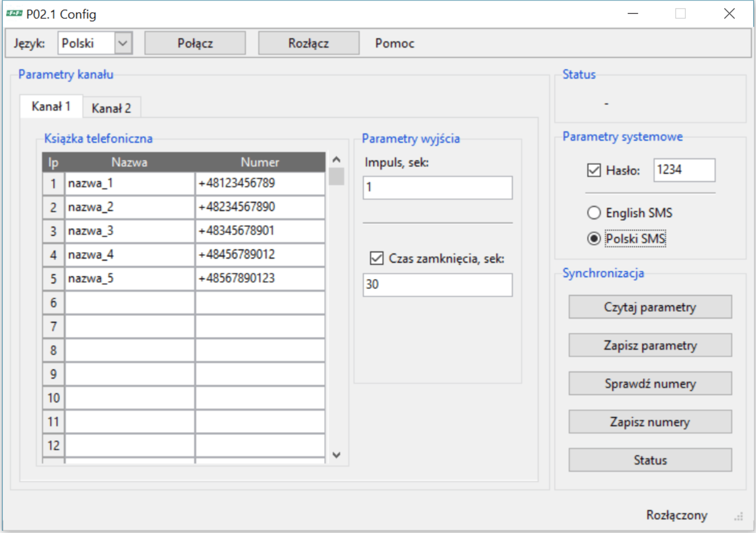Click the resize grip in status bar
Screen dimensions: 756x533
pyautogui.click(x=739, y=516)
